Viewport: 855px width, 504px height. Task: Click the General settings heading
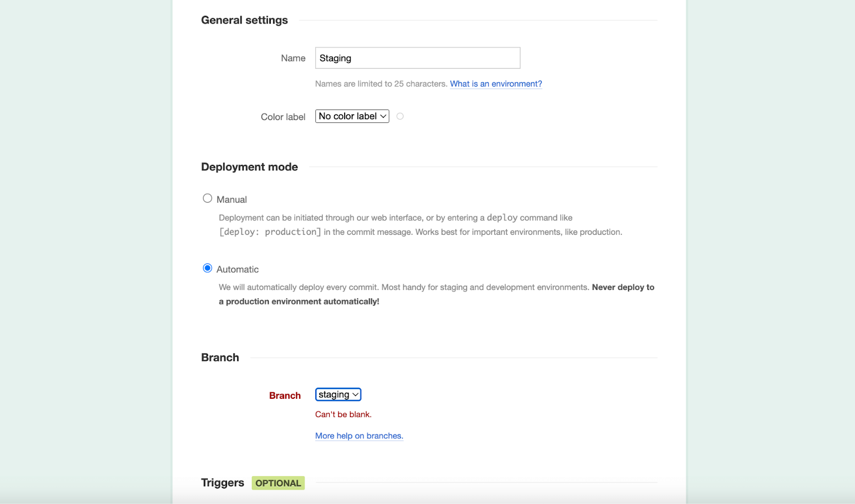pos(244,20)
